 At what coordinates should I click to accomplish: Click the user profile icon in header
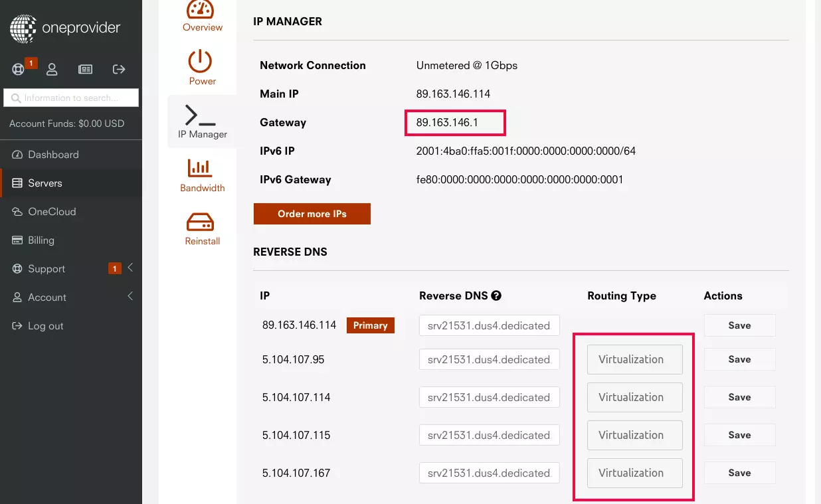pos(52,69)
